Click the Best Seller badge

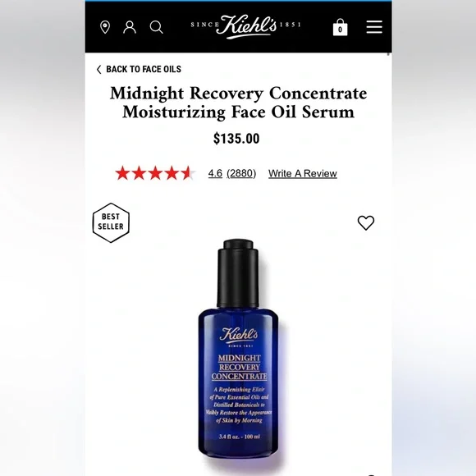(x=111, y=223)
